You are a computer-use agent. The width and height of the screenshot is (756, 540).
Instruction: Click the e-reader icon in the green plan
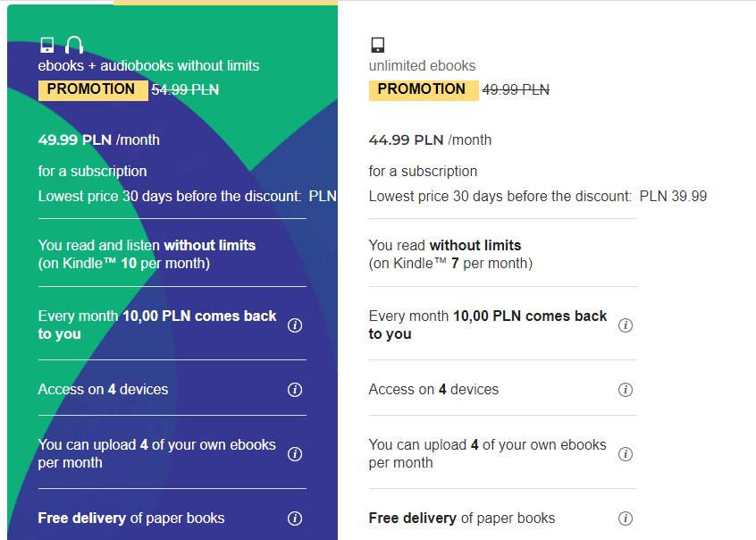click(47, 45)
